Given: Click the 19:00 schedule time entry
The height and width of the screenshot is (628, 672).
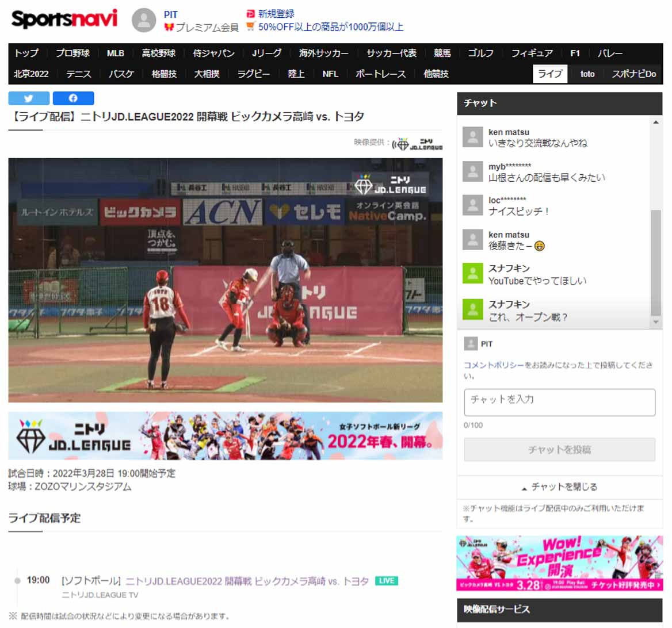Looking at the screenshot, I should [38, 580].
